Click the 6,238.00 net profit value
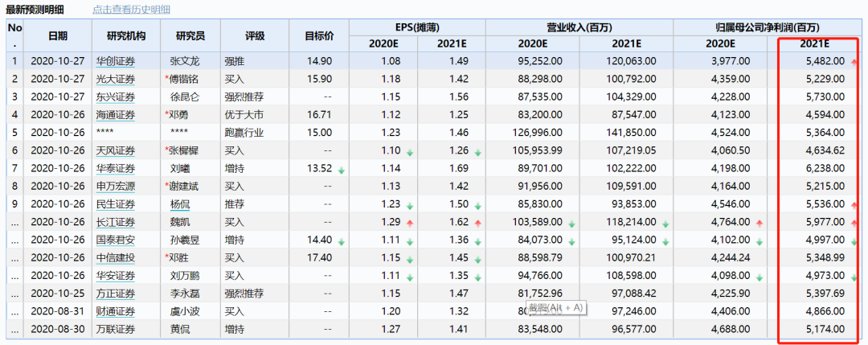 (x=827, y=168)
